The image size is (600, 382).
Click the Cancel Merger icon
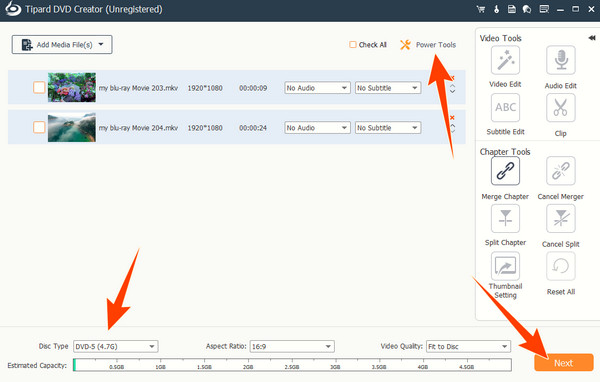pos(561,171)
